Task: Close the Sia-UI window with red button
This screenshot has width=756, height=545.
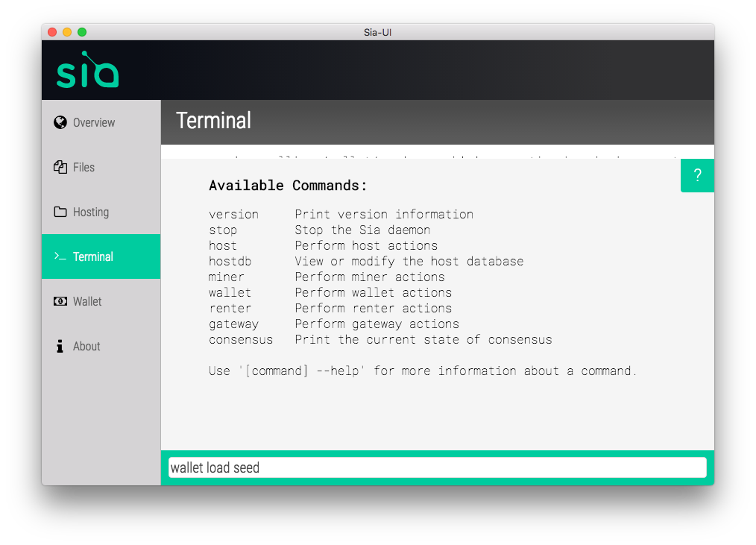Action: (52, 32)
